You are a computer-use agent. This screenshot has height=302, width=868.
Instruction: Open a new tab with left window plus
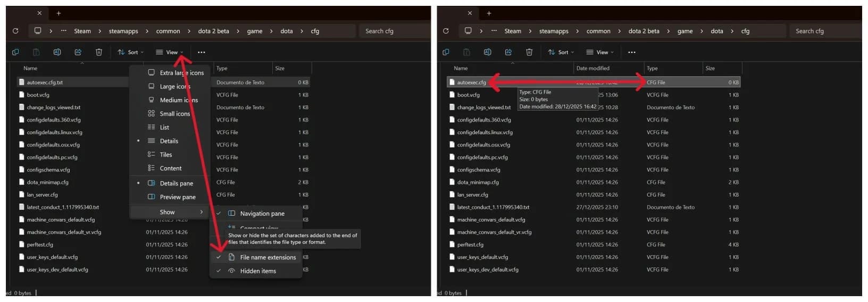[x=59, y=13]
